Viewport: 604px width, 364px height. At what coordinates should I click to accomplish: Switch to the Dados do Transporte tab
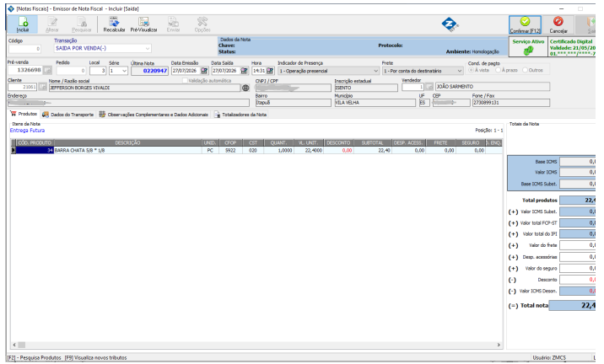[x=67, y=115]
